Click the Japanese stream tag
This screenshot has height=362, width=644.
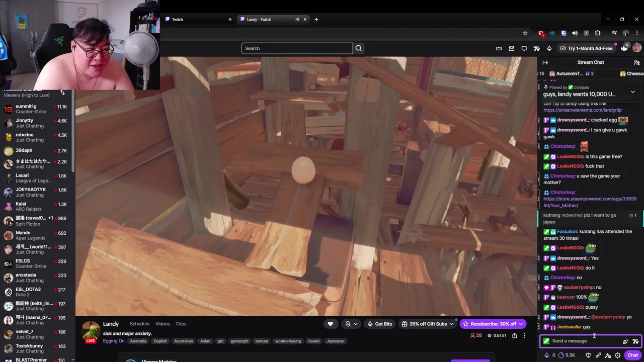[336, 341]
